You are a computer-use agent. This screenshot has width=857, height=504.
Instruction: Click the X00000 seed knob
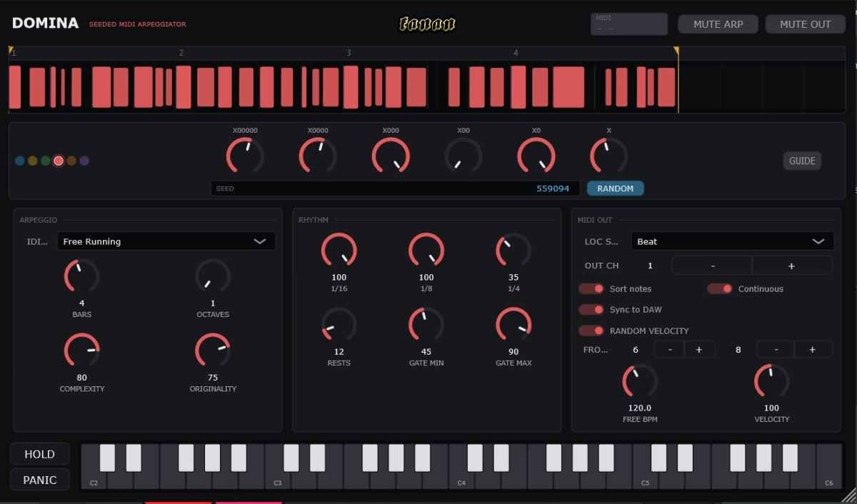click(245, 156)
